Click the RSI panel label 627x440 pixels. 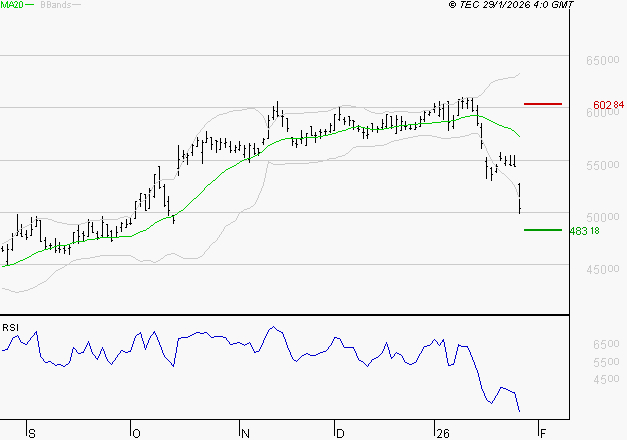pyautogui.click(x=10, y=328)
